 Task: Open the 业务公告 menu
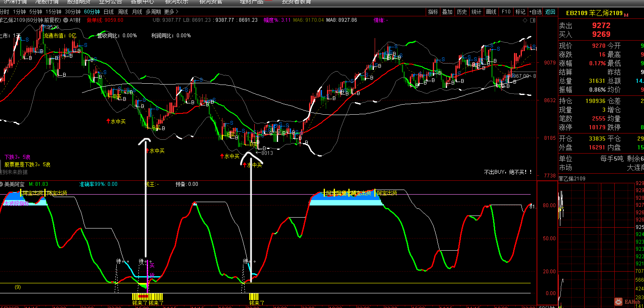pyautogui.click(x=110, y=2)
